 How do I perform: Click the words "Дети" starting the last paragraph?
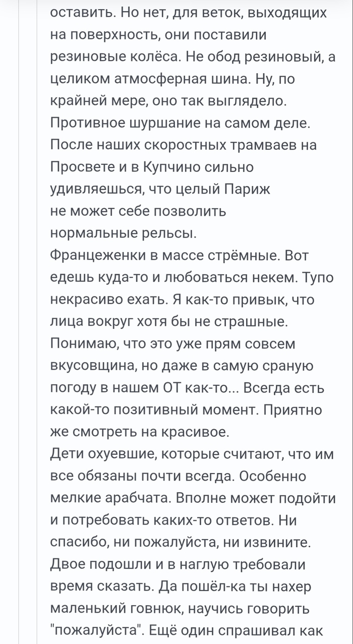pyautogui.click(x=67, y=454)
